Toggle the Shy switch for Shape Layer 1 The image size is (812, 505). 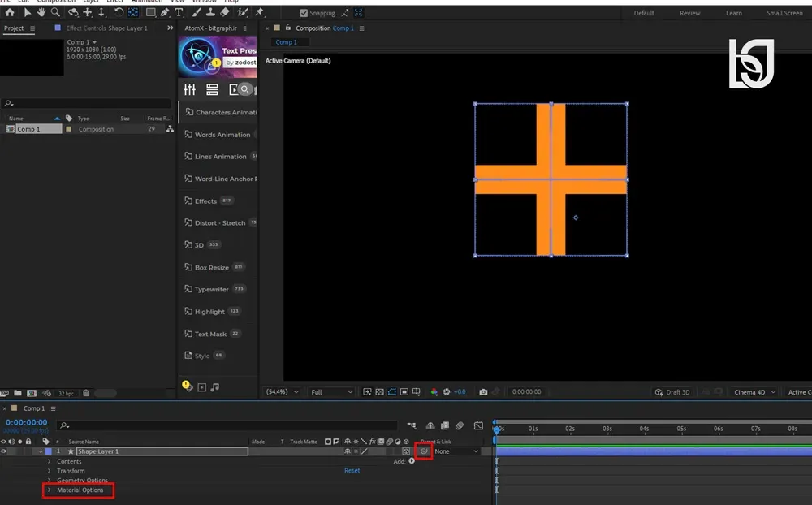[x=348, y=451]
